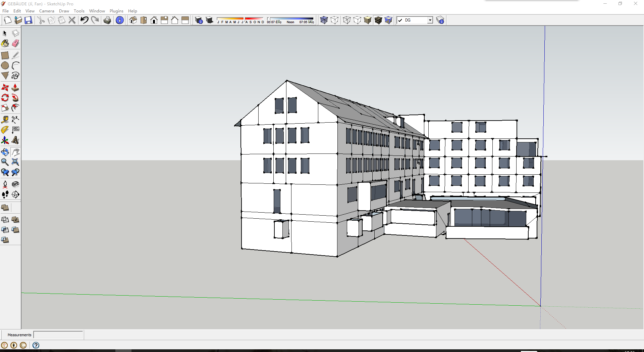
Task: Activate the Protractor tool
Action: [x=5, y=130]
